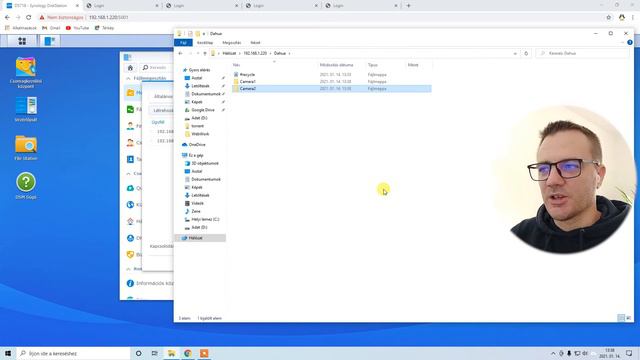Select the #recycle folder

point(247,75)
